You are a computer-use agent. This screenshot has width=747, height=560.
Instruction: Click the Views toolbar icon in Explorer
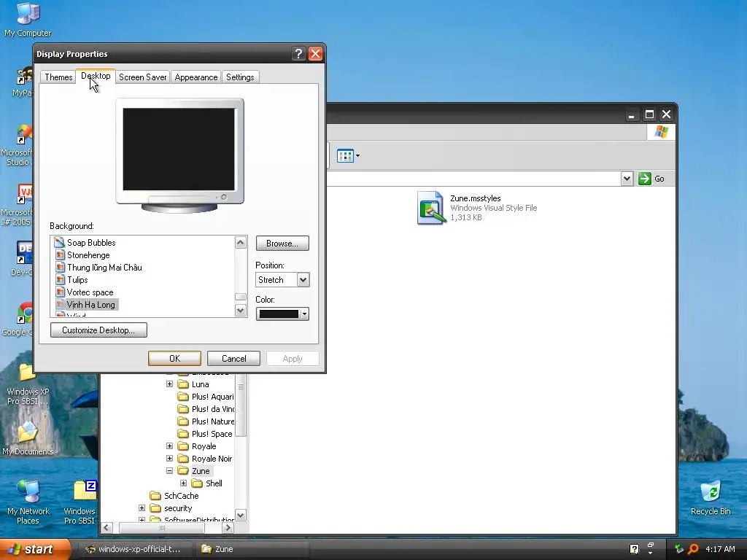point(345,156)
